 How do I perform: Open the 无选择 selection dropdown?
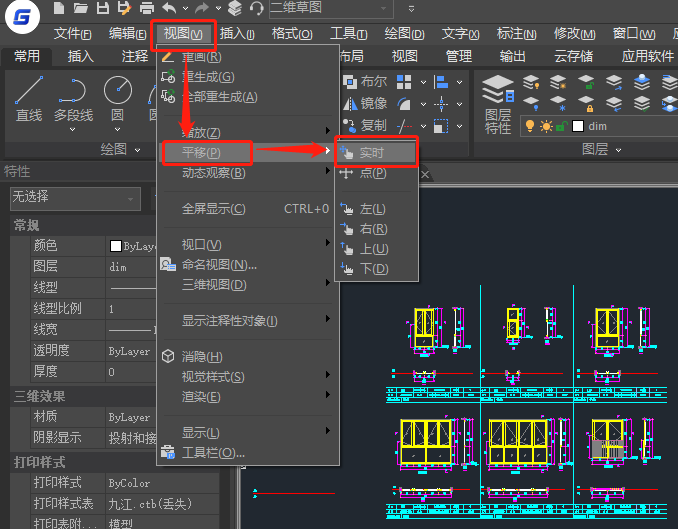click(x=74, y=197)
